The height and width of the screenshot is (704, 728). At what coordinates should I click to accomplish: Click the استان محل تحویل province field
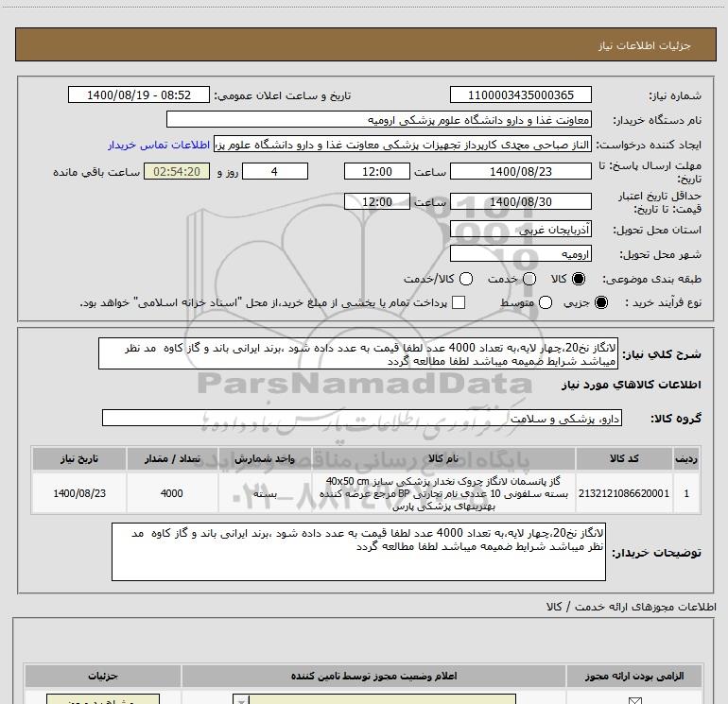click(520, 230)
